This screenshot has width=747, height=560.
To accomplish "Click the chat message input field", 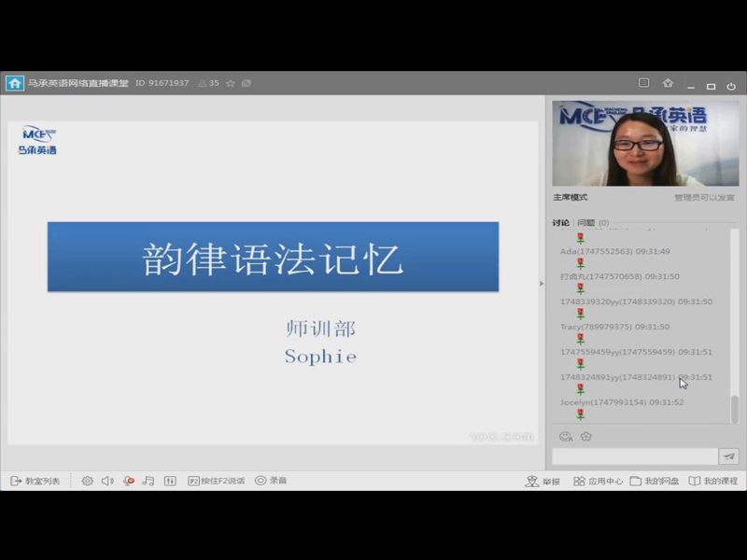I will click(635, 456).
